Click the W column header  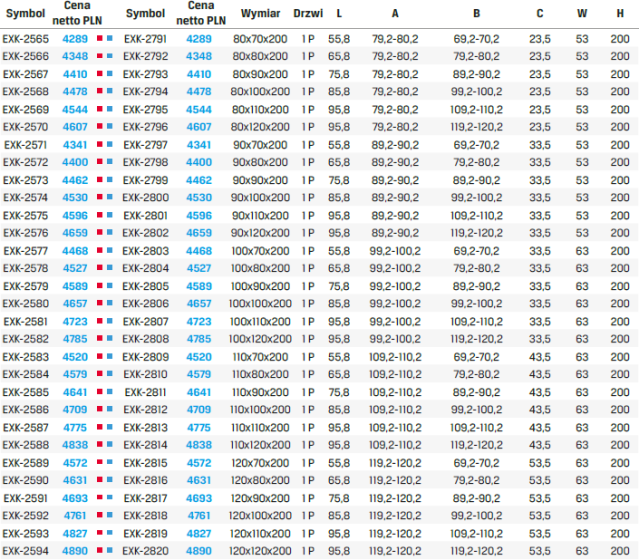click(582, 13)
